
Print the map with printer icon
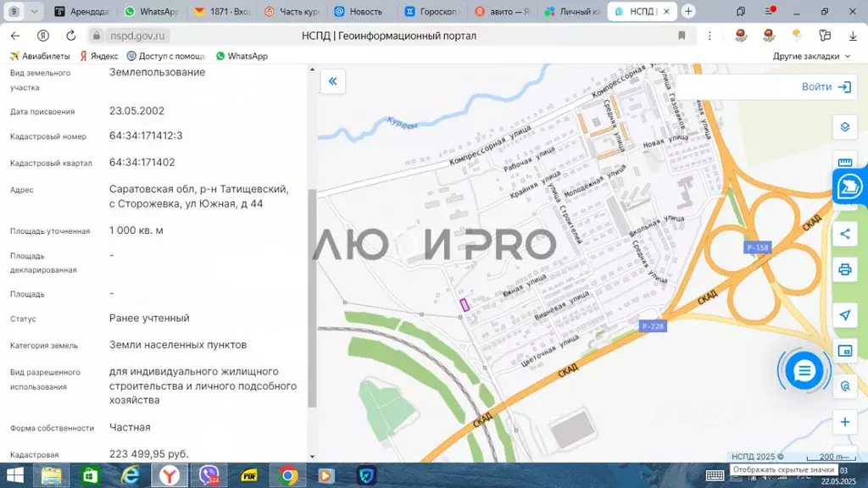[x=844, y=270]
